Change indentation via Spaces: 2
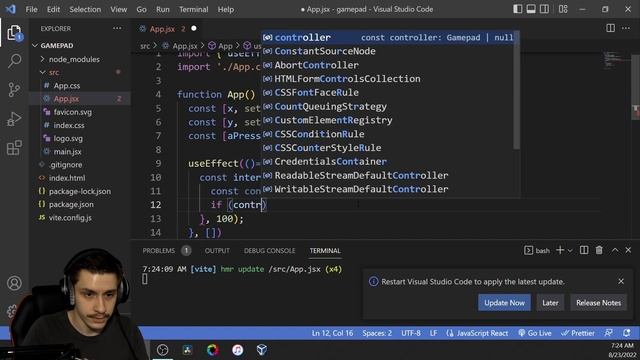Image resolution: width=640 pixels, height=360 pixels. (x=377, y=333)
